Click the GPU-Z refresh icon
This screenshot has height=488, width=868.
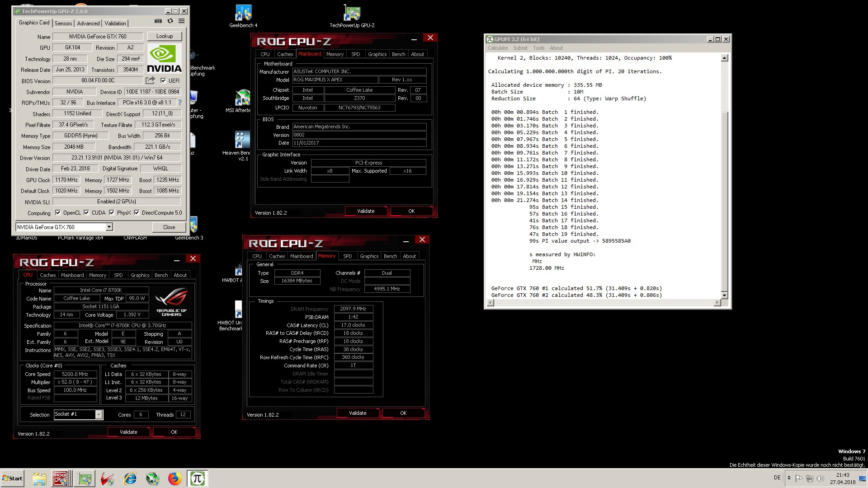(x=170, y=21)
